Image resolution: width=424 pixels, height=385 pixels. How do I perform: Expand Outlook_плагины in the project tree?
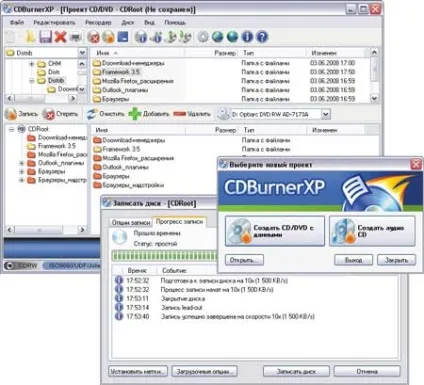pos(21,163)
